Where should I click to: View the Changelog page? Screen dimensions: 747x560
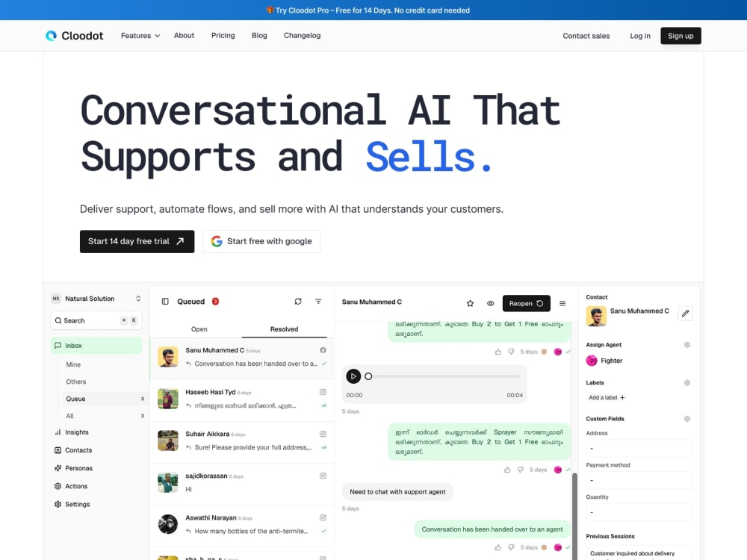pos(302,35)
